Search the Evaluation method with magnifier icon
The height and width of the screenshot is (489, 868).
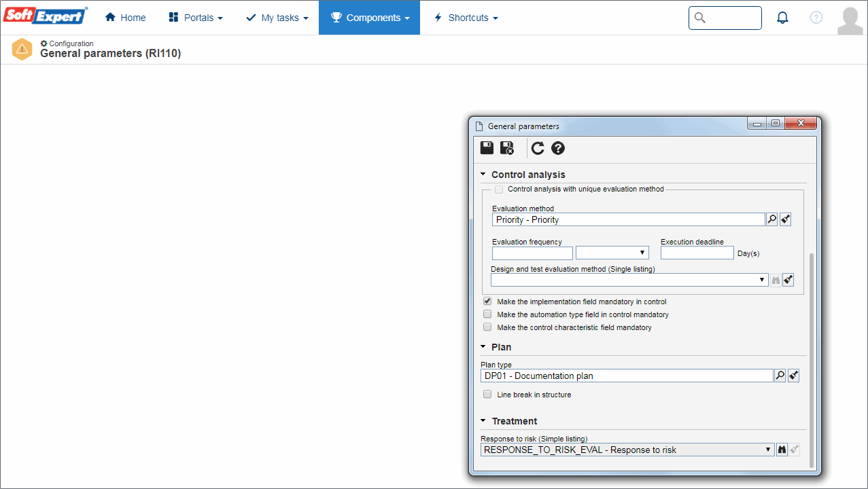pyautogui.click(x=772, y=219)
